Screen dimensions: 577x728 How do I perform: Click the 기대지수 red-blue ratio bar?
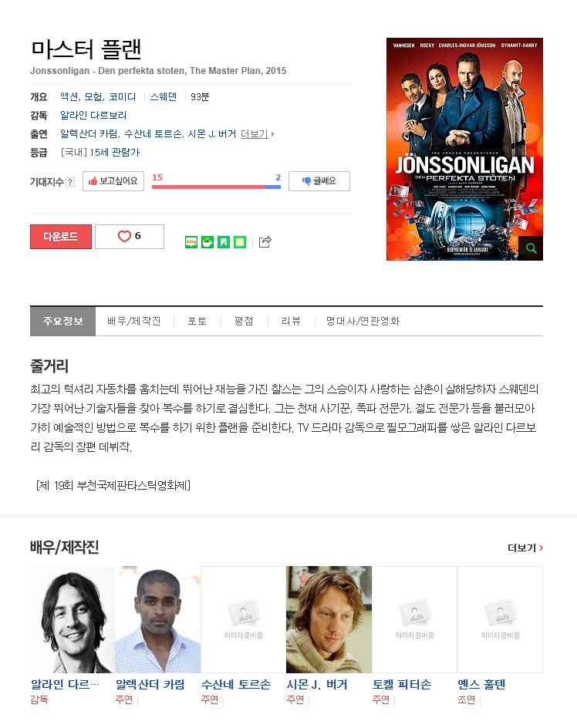(x=216, y=187)
